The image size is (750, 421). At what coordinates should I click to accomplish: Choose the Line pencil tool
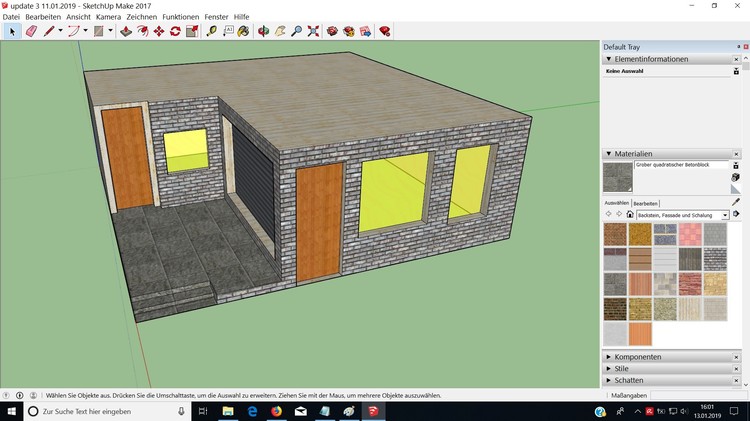click(49, 32)
